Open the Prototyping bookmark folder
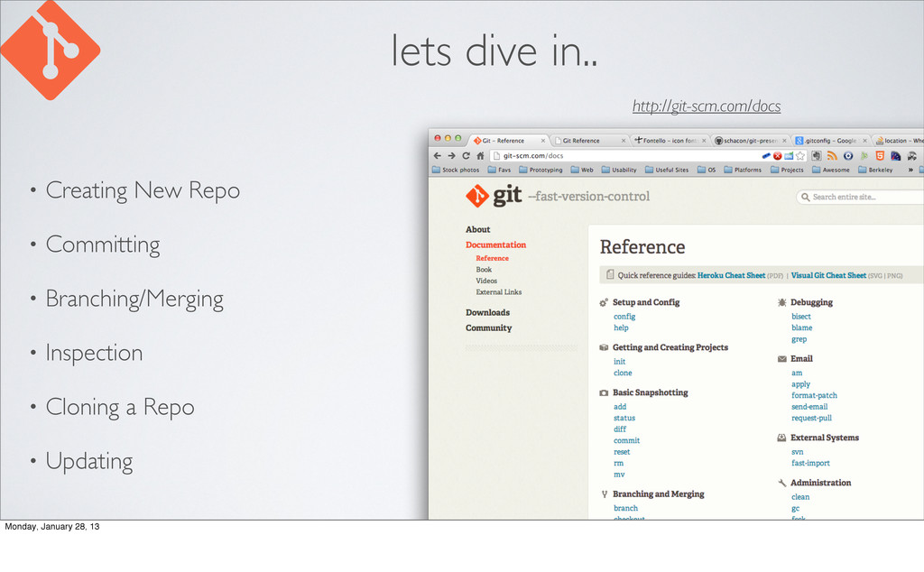The height and width of the screenshot is (572, 924). point(541,170)
